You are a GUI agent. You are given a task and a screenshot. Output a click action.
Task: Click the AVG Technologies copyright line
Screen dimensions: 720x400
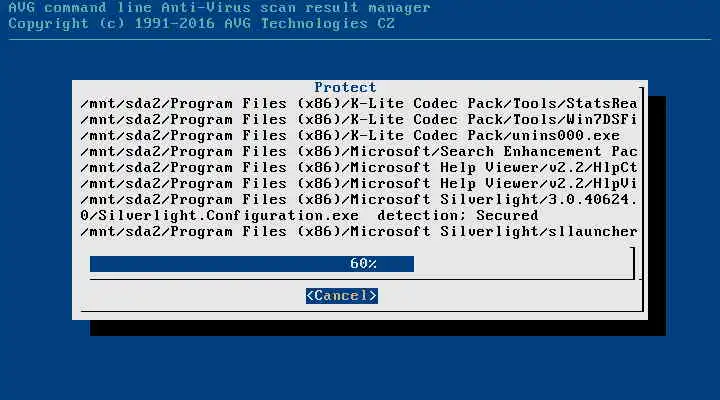[x=202, y=24]
